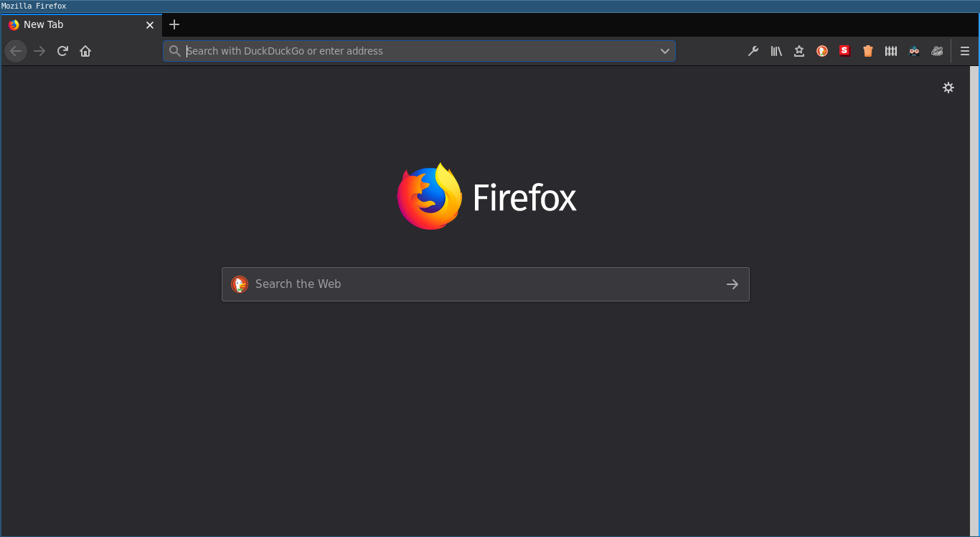Click the forward navigation arrow

point(39,51)
